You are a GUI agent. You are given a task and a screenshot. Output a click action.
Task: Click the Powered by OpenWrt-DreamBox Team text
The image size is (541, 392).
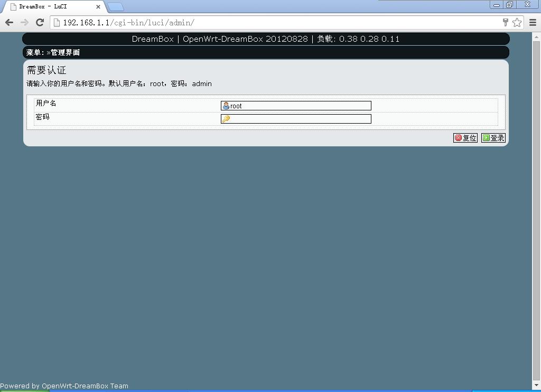coord(64,385)
